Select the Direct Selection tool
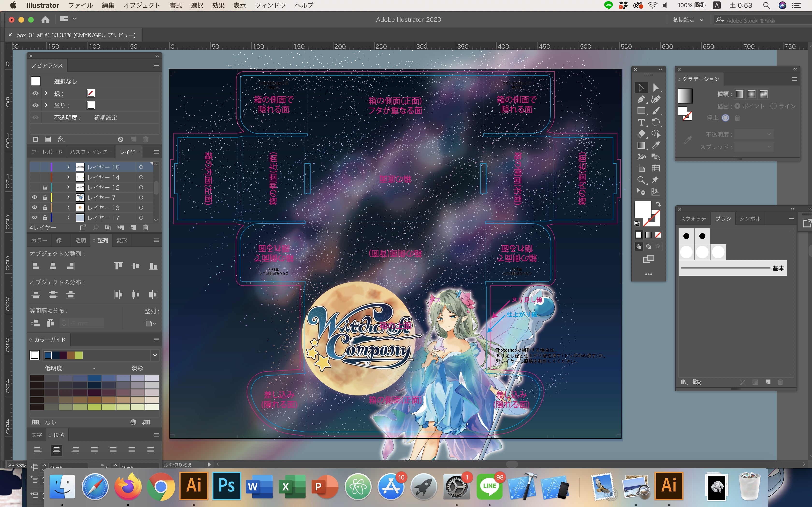 click(x=656, y=88)
